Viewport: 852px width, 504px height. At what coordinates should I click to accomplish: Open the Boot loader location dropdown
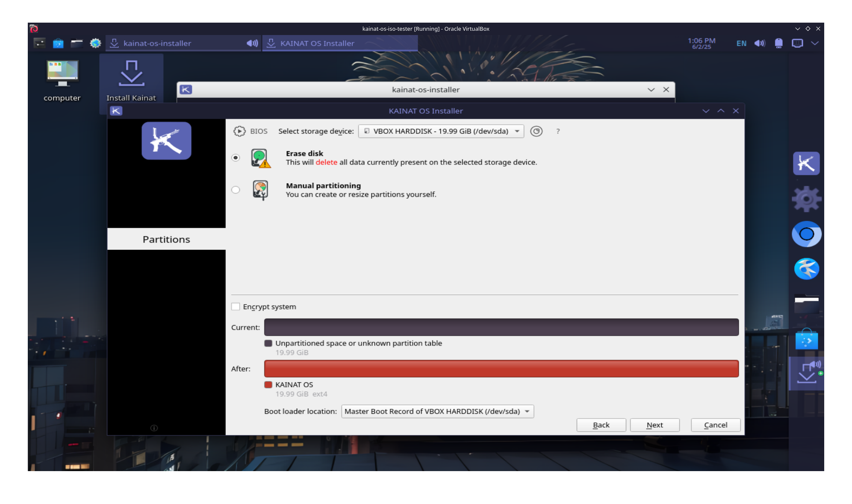tap(437, 411)
